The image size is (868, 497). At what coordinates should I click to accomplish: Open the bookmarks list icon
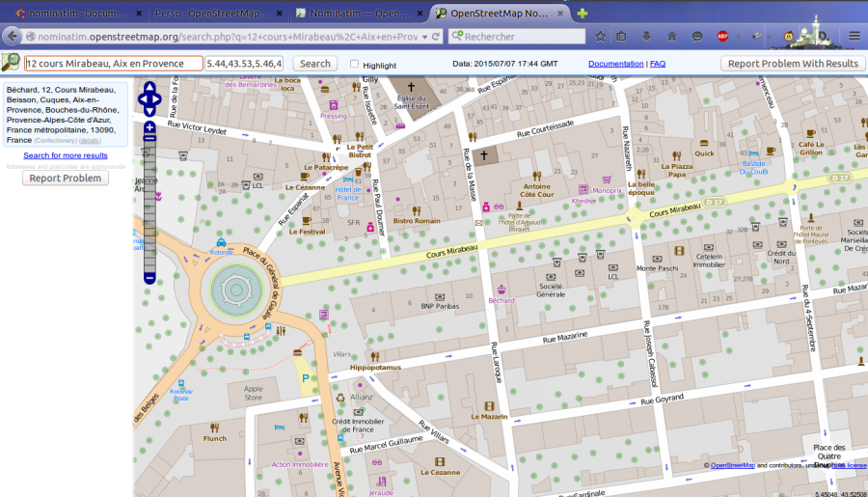pyautogui.click(x=621, y=37)
